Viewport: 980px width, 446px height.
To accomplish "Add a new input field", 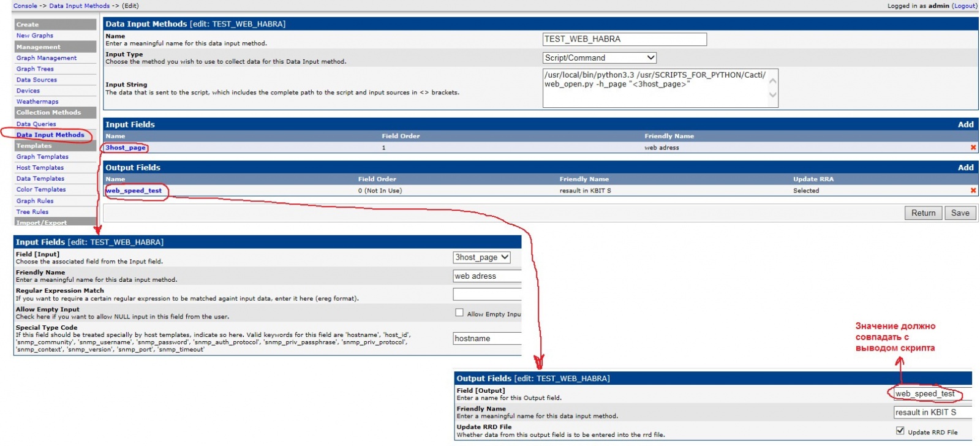I will click(x=965, y=124).
